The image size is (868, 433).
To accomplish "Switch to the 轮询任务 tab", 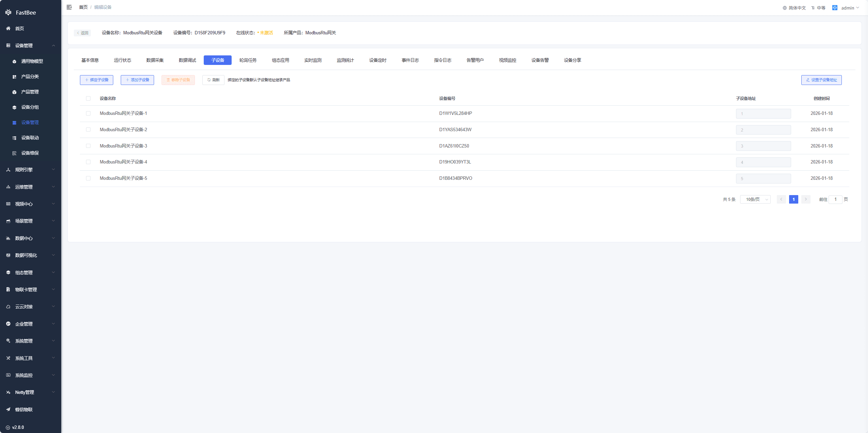I will pos(248,60).
